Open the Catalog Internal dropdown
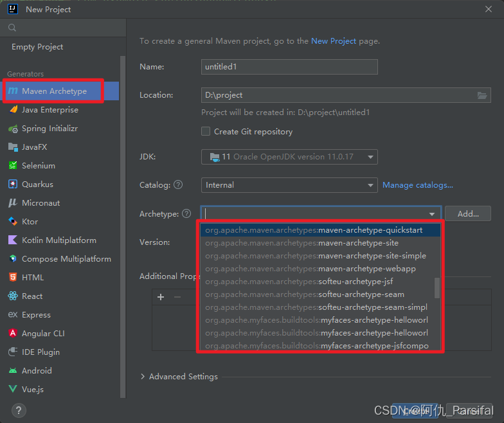The image size is (504, 423). click(x=289, y=185)
